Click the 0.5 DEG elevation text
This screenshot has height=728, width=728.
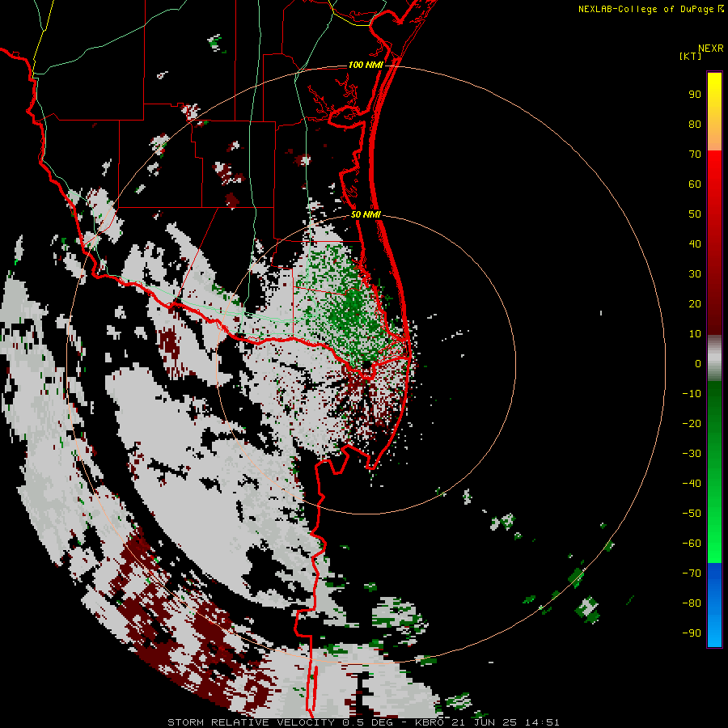(369, 722)
